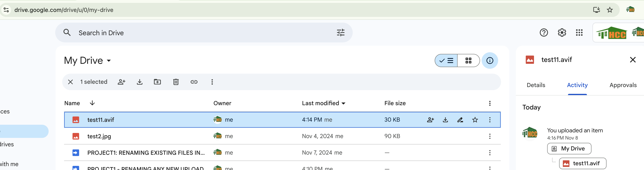Click the move to folder icon
Viewport: 644px width, 170px height.
[157, 82]
